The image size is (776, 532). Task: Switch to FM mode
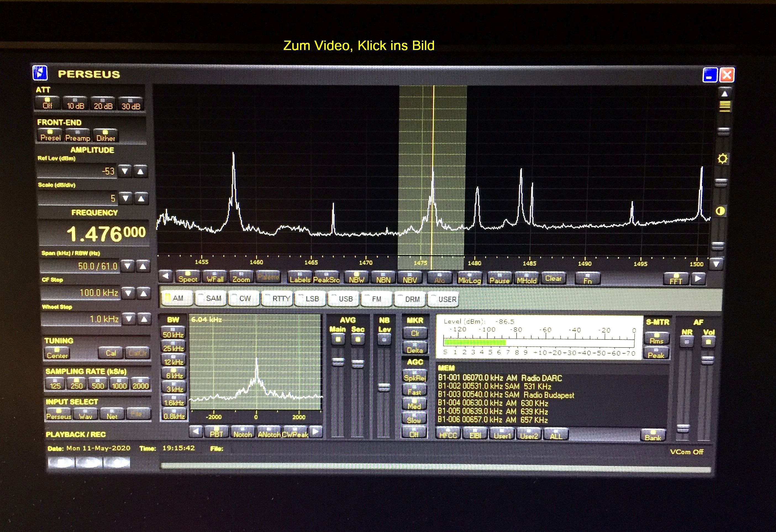(377, 299)
